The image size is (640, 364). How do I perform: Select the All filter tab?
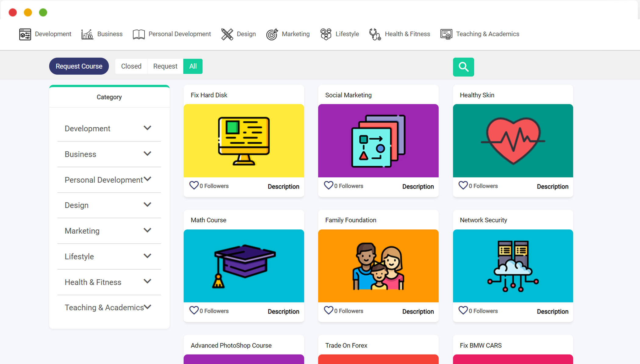[x=193, y=66]
